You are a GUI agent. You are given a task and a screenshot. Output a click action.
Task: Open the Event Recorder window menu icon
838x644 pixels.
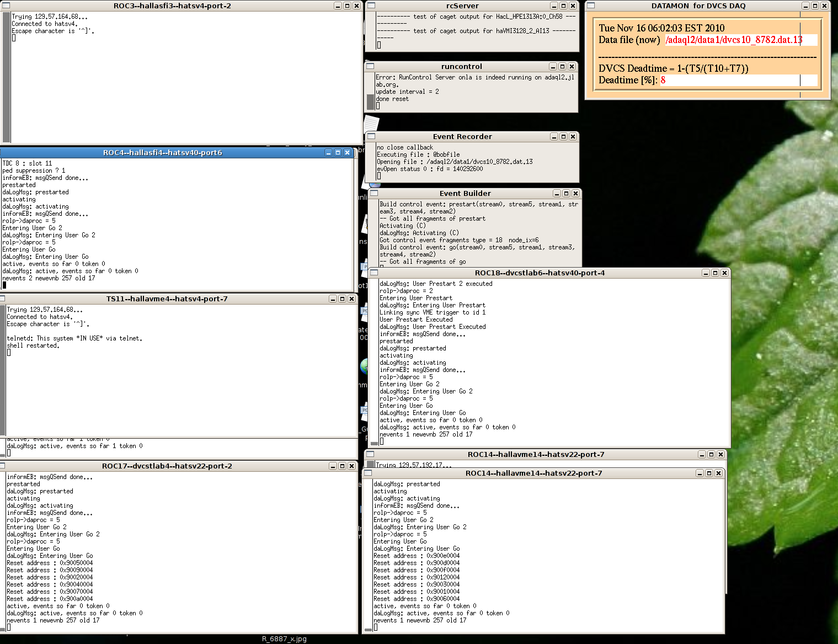pos(371,136)
